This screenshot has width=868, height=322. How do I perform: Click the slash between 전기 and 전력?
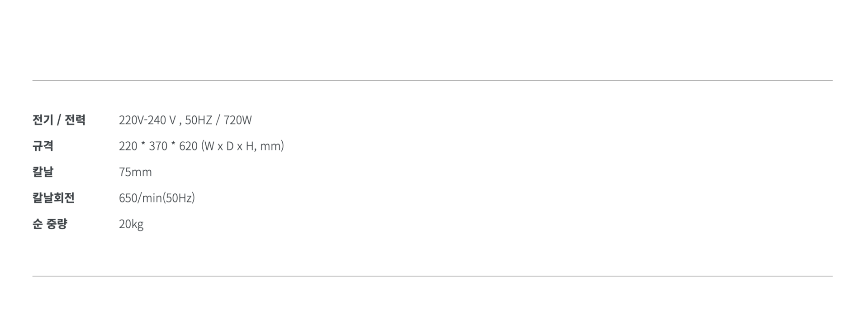click(59, 120)
